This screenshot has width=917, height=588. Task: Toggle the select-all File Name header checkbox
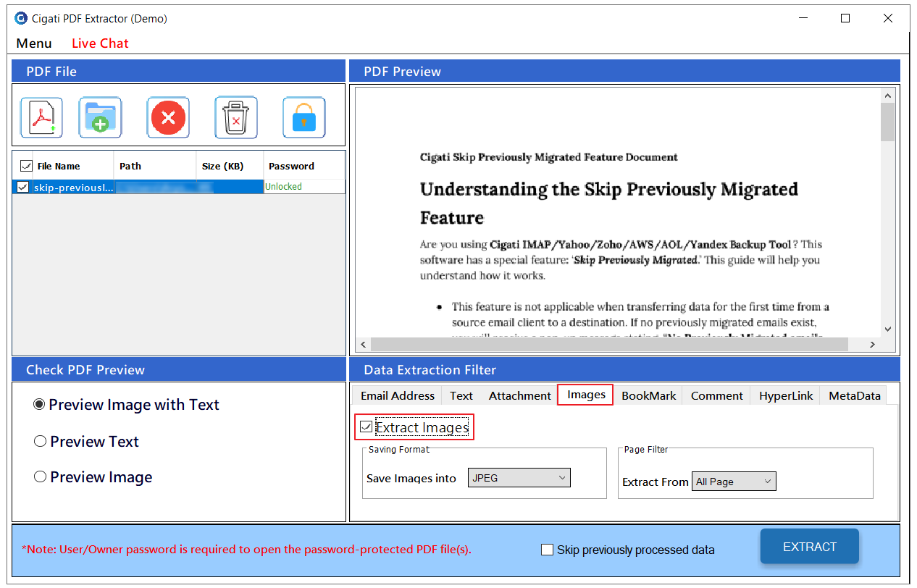[26, 166]
